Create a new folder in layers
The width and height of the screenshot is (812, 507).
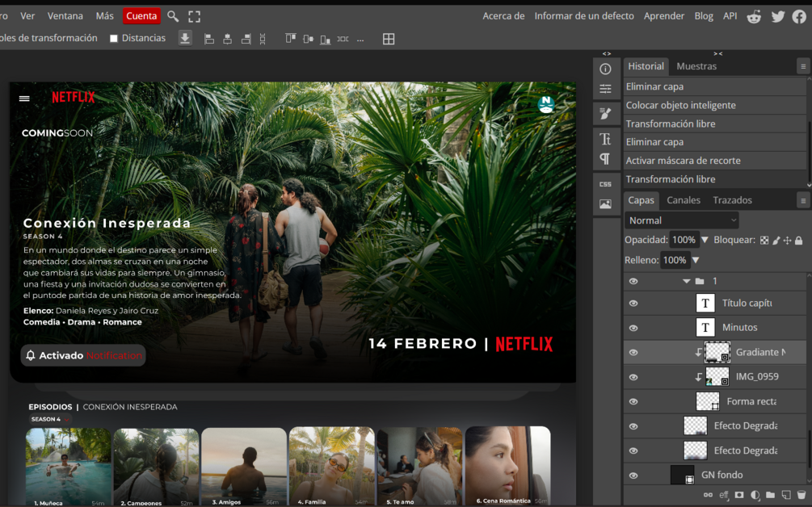771,495
